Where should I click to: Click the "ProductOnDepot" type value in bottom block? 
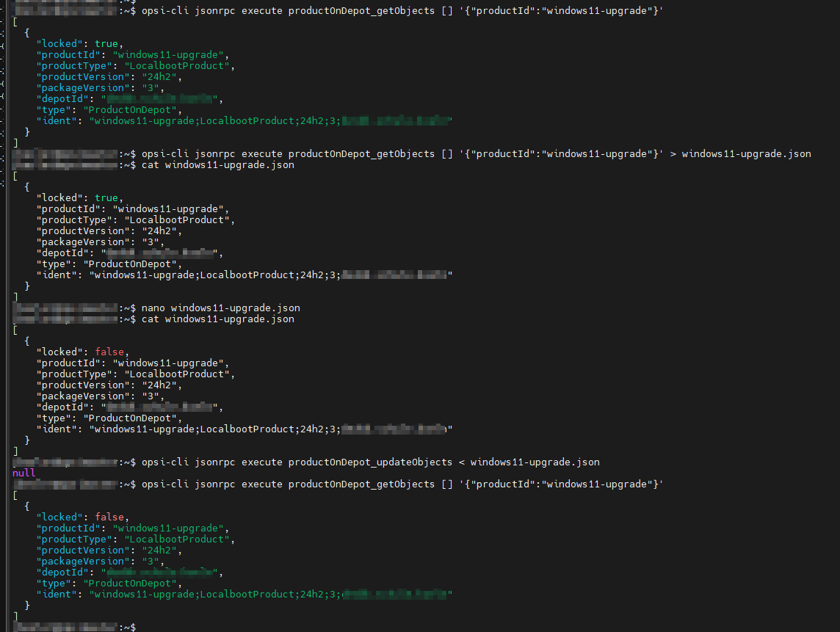tap(131, 584)
